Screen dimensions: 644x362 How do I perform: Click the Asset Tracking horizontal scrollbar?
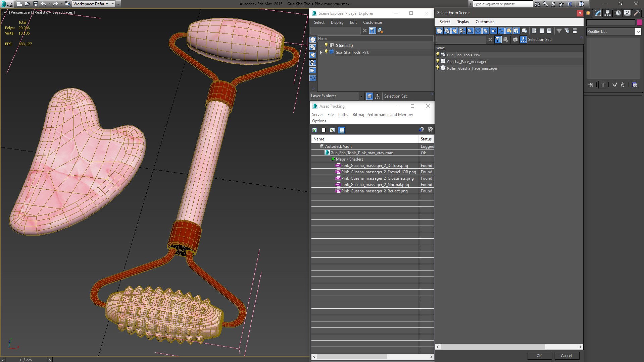(373, 357)
